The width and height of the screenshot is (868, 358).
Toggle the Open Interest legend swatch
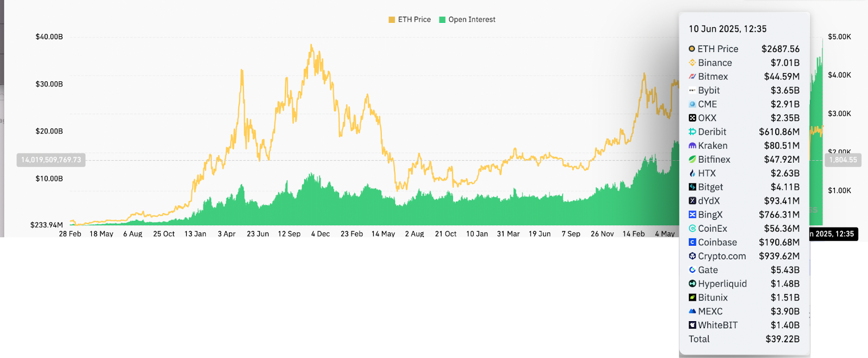[x=442, y=20]
